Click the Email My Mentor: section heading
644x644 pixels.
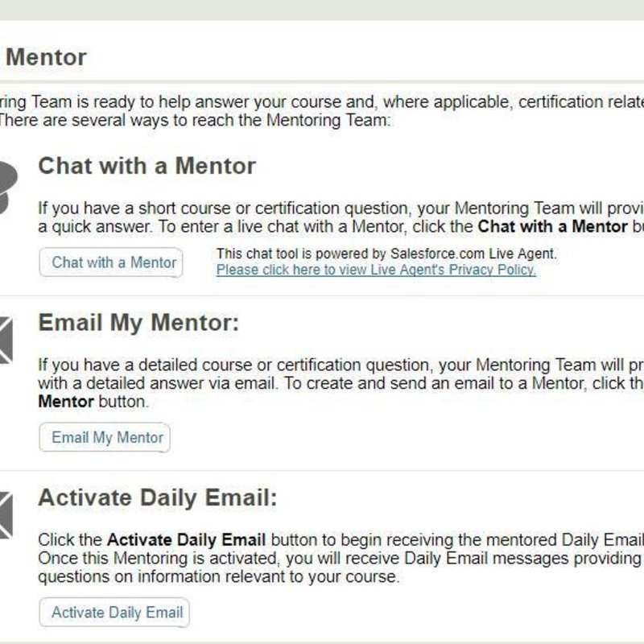138,323
